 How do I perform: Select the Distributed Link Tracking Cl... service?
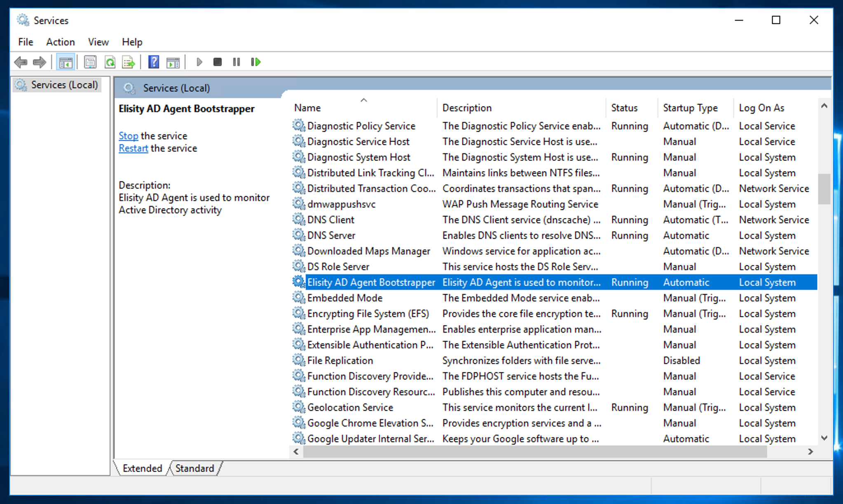pos(554,173)
